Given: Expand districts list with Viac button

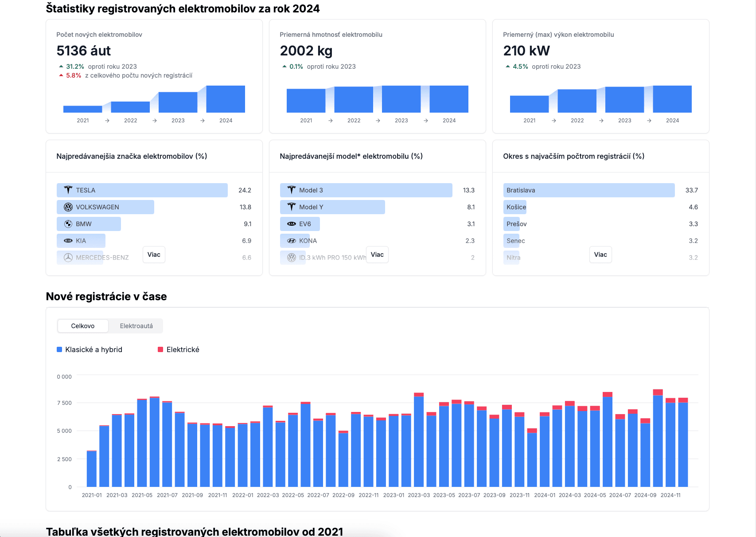Looking at the screenshot, I should click(x=600, y=255).
